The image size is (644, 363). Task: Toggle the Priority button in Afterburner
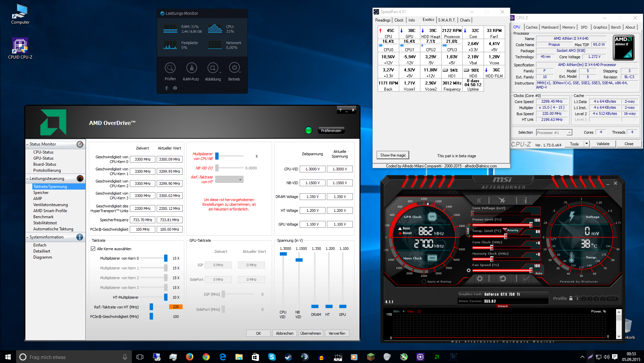tap(513, 231)
